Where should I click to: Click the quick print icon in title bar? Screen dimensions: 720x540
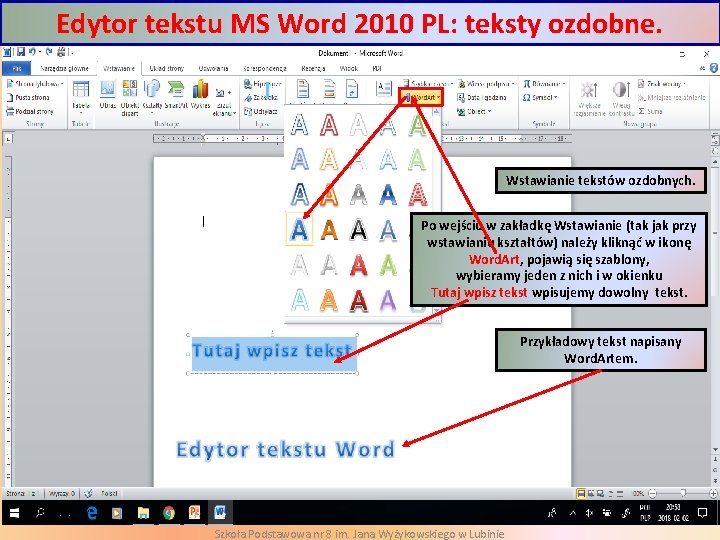tap(61, 52)
